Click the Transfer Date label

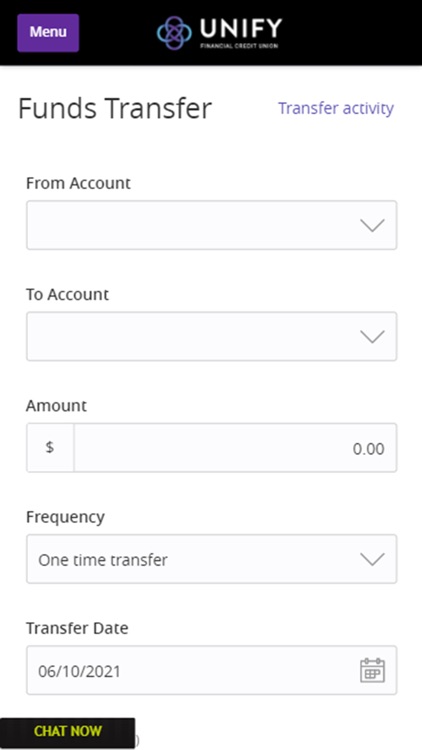(77, 628)
